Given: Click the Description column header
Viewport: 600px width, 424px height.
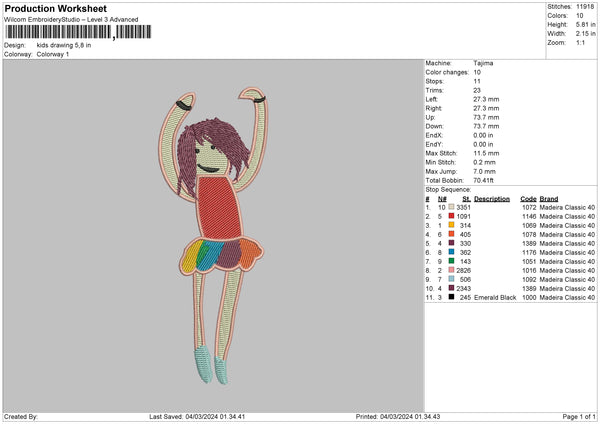Looking at the screenshot, I should point(492,198).
